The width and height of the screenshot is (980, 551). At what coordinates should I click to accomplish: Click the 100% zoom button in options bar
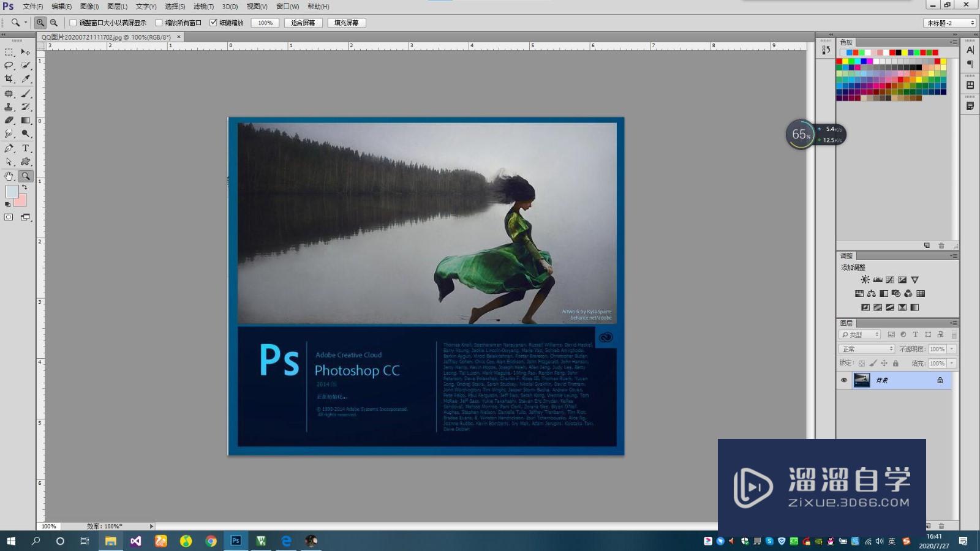coord(265,23)
